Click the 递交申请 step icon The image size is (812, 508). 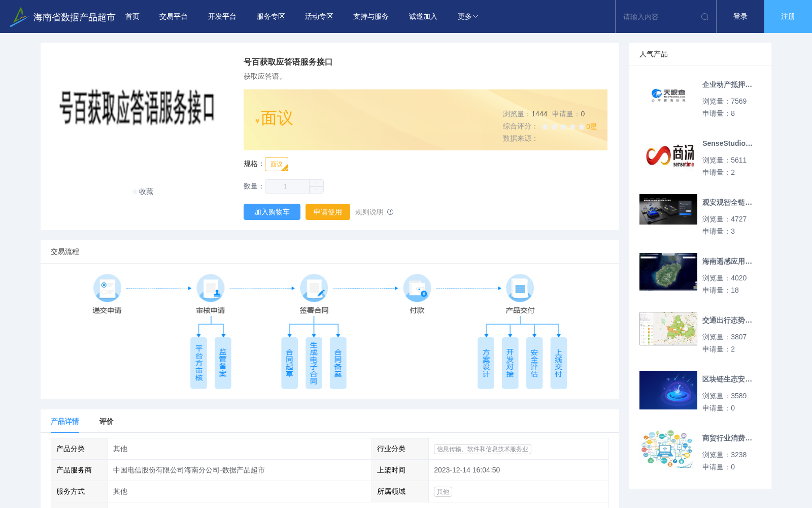point(107,288)
